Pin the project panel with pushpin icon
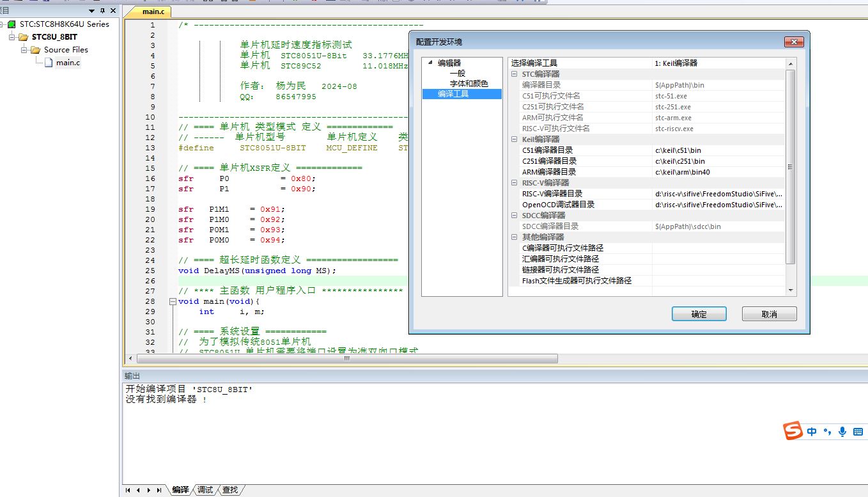This screenshot has height=497, width=868. point(102,11)
